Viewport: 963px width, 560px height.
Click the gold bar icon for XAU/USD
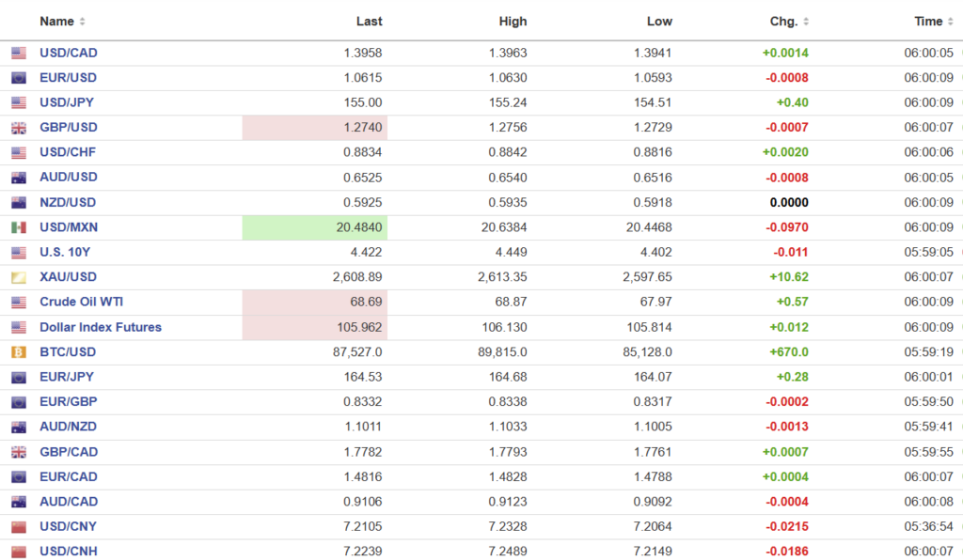(x=19, y=277)
